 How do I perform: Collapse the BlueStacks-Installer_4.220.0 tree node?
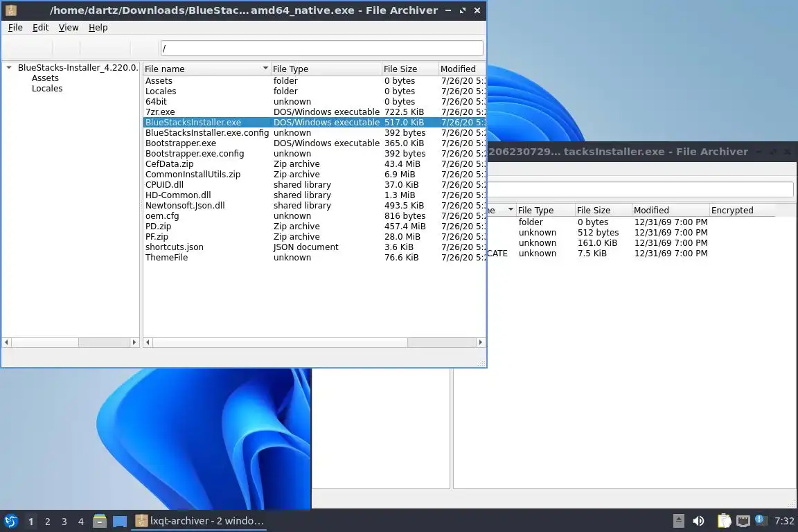(8, 67)
